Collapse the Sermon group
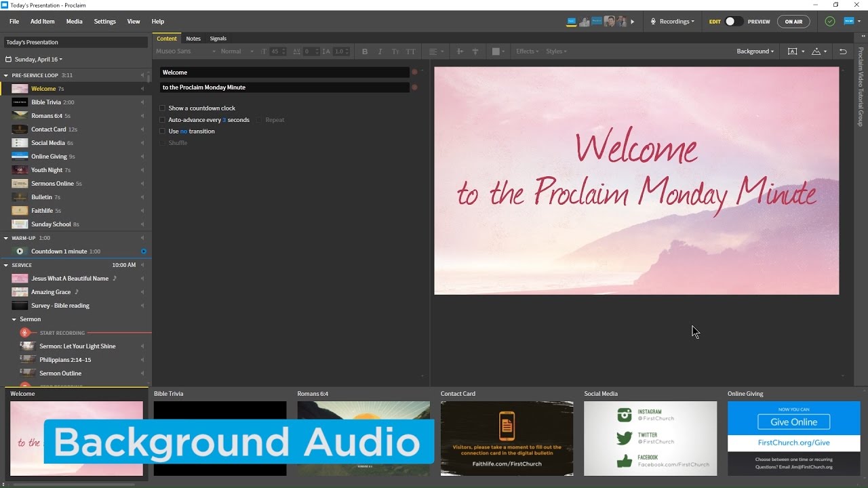The image size is (868, 488). tap(14, 319)
